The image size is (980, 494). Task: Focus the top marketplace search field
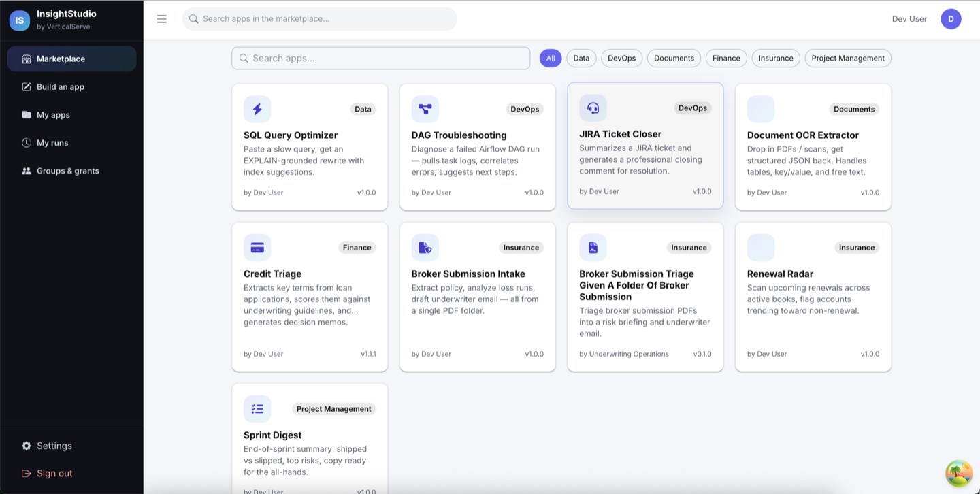(x=320, y=19)
